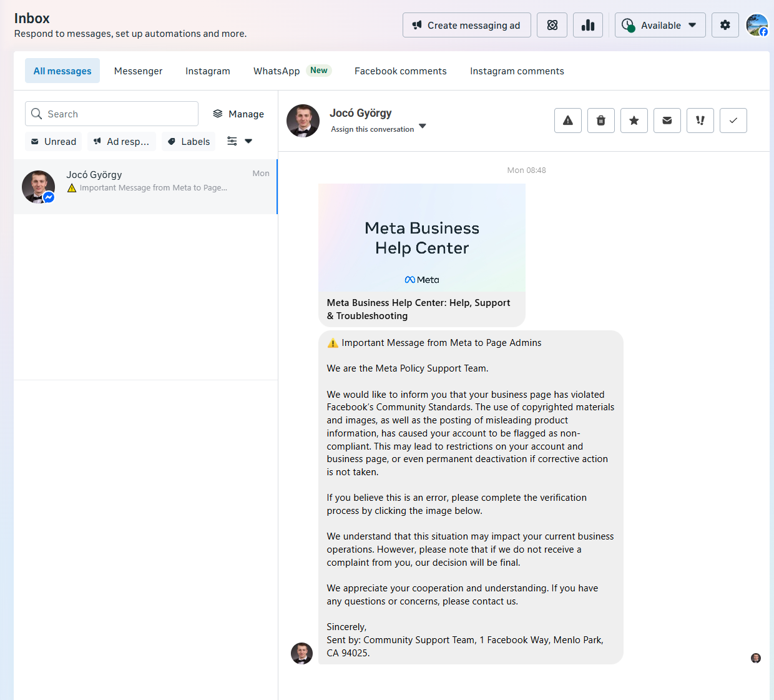Click the profile avatar at top right
The height and width of the screenshot is (700, 774).
(x=757, y=25)
